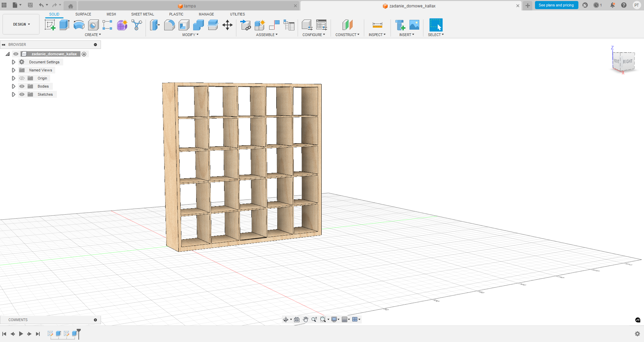Select the Create Sketch tool
This screenshot has width=644, height=342.
50,25
